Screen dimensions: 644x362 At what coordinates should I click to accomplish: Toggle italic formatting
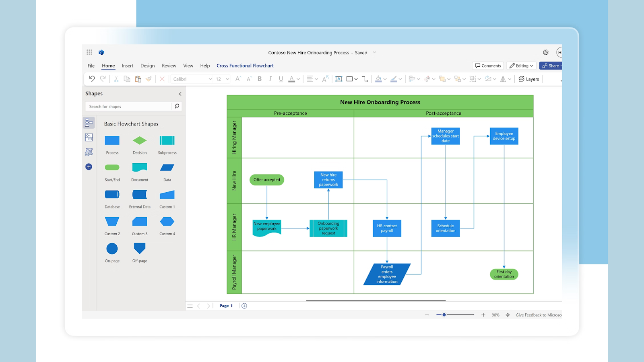270,79
